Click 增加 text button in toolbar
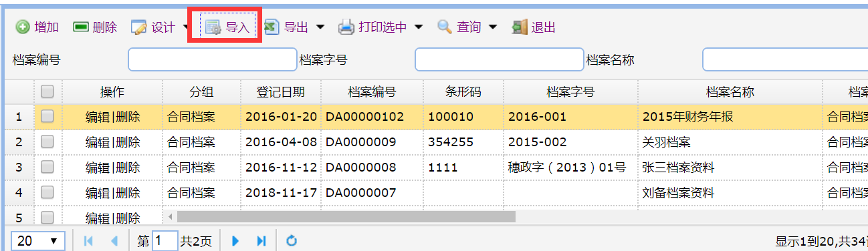The width and height of the screenshot is (868, 251). pos(47,27)
